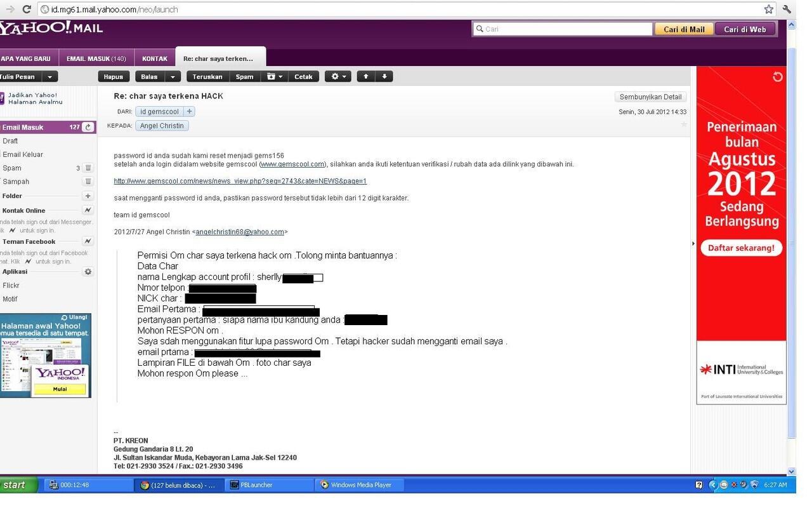This screenshot has height=508, width=812.
Task: Click the angelchristin68@yahoo.com address link
Action: pos(240,232)
